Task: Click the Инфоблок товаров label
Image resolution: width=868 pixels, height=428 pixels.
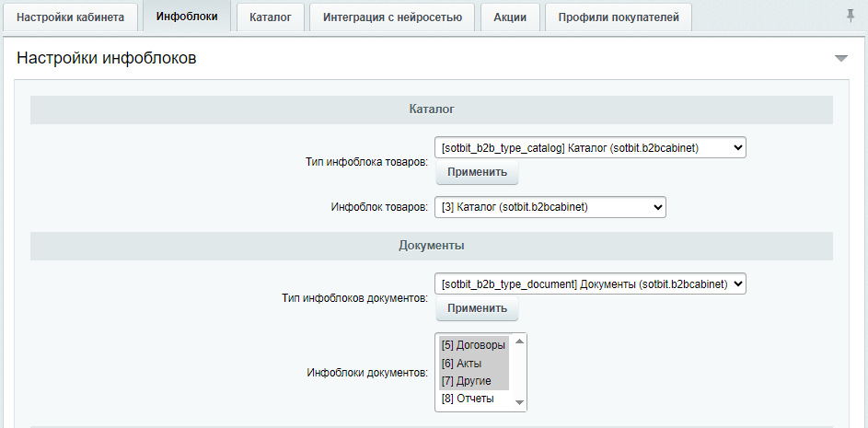Action: 380,207
